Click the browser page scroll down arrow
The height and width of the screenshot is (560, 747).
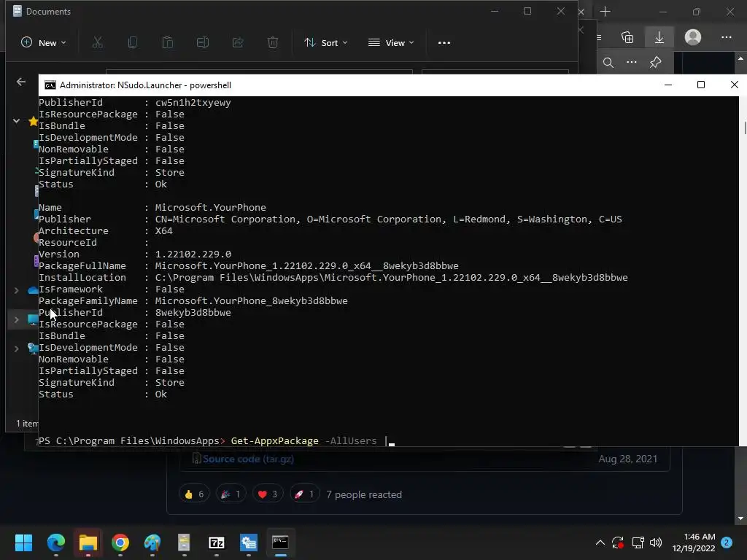coord(740,518)
